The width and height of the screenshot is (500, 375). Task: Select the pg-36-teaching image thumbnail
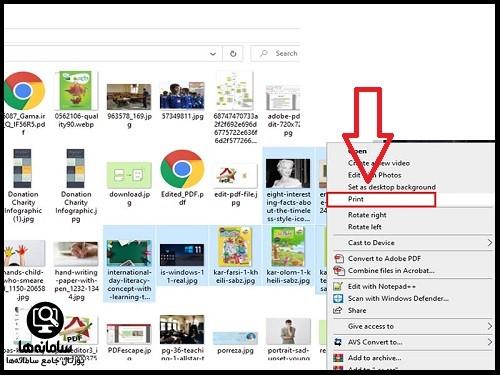[182, 329]
